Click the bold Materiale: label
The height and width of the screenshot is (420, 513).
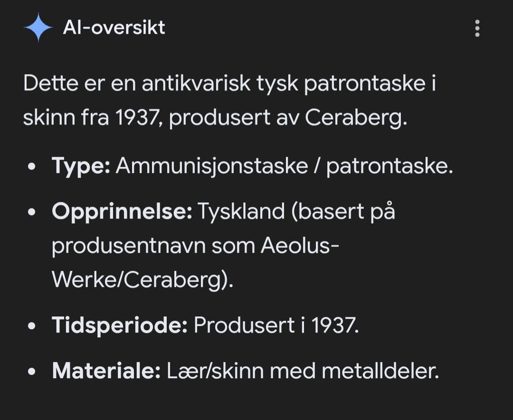106,370
